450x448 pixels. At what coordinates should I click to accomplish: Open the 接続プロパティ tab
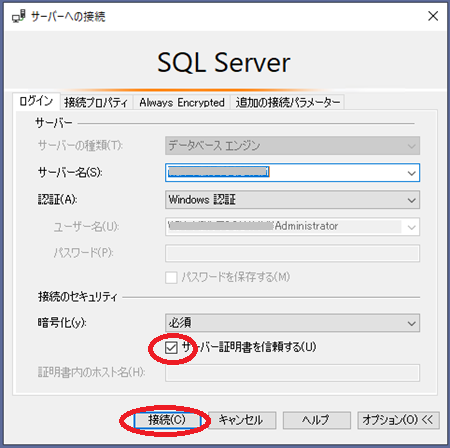96,102
